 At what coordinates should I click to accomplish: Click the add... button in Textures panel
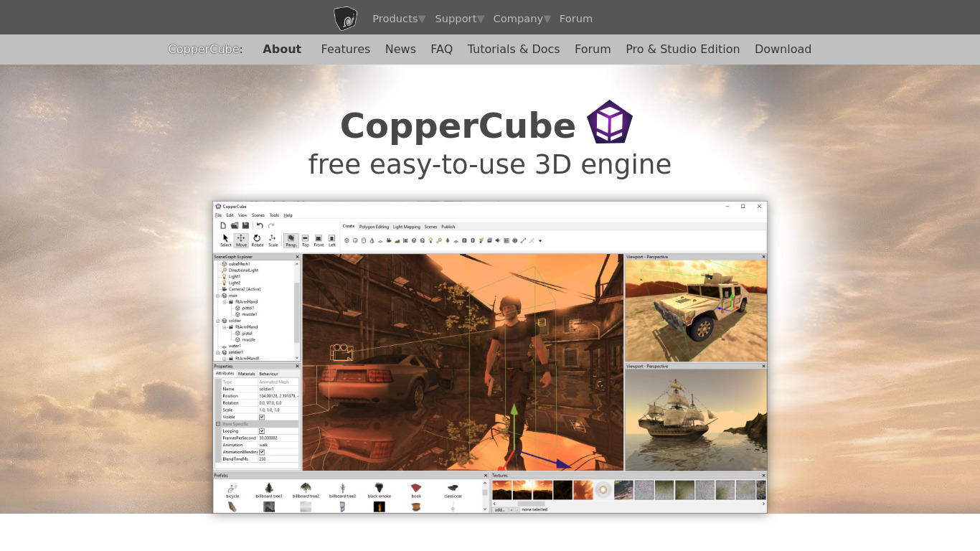(x=500, y=509)
